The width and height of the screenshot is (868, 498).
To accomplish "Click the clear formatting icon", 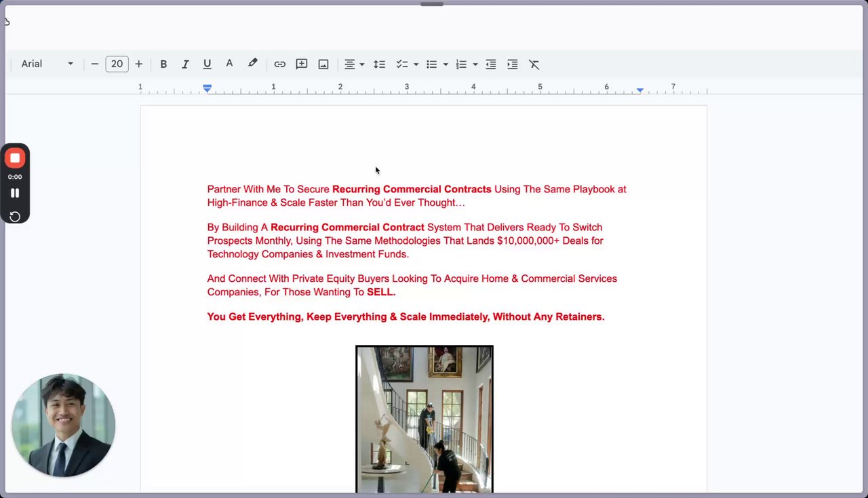I will tap(534, 64).
